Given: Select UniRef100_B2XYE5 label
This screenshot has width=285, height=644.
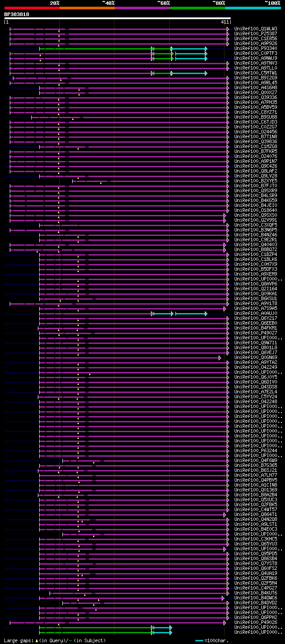Looking at the screenshot, I should click(256, 181).
